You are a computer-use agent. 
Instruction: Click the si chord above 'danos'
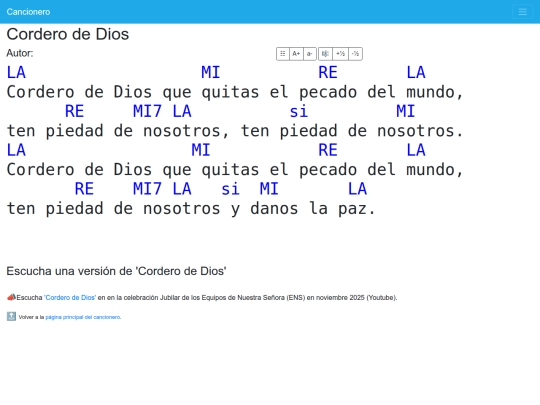pyautogui.click(x=230, y=189)
